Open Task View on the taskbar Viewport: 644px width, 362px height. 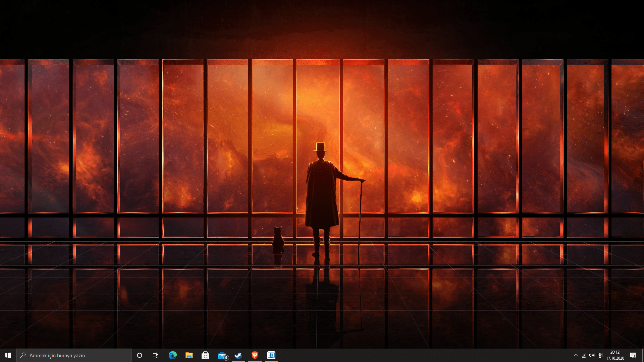pos(156,355)
